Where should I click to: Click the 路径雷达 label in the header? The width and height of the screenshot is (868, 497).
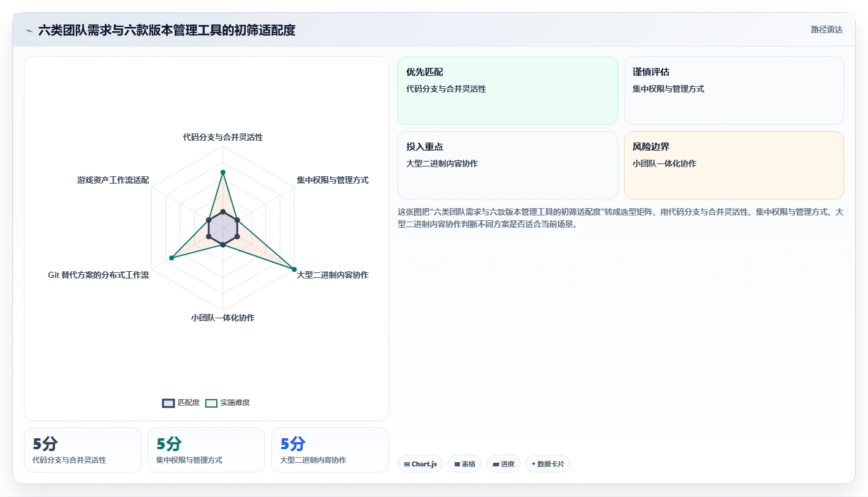(x=826, y=29)
